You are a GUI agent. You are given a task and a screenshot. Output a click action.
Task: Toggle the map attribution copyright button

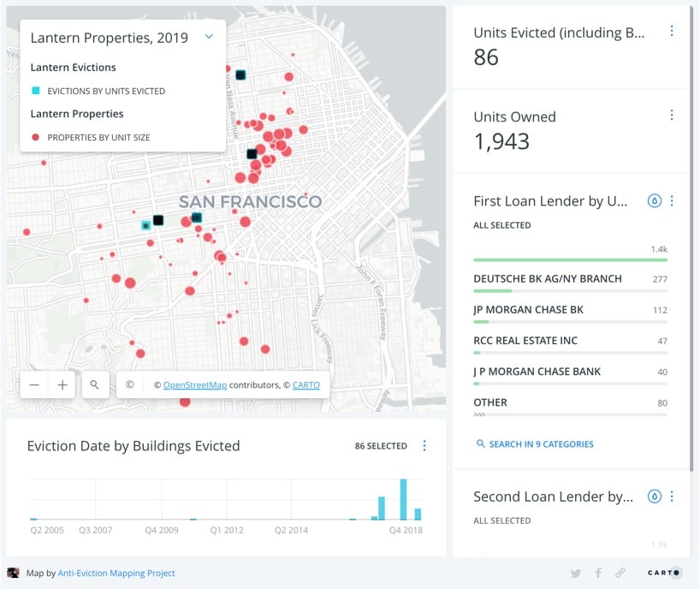(x=129, y=385)
